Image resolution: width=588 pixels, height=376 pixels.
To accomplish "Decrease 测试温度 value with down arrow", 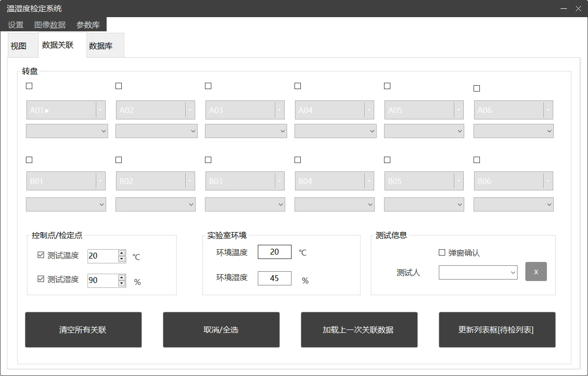I will [122, 259].
